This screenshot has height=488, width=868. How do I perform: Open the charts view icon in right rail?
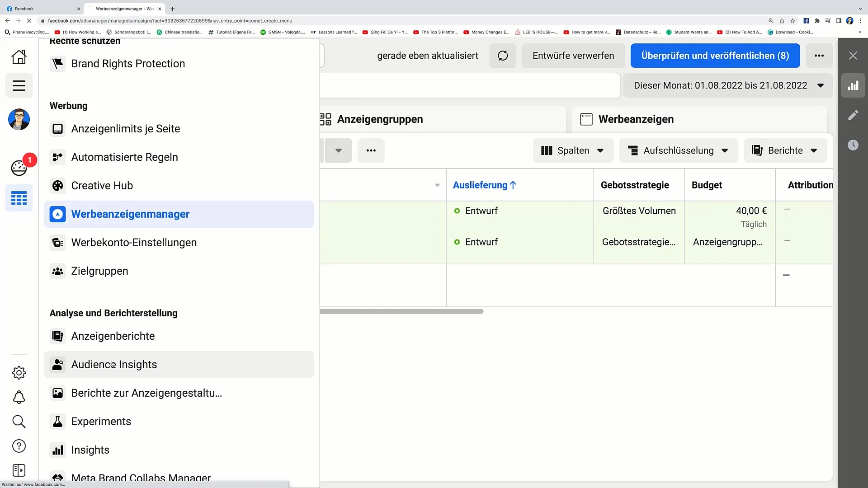point(853,85)
